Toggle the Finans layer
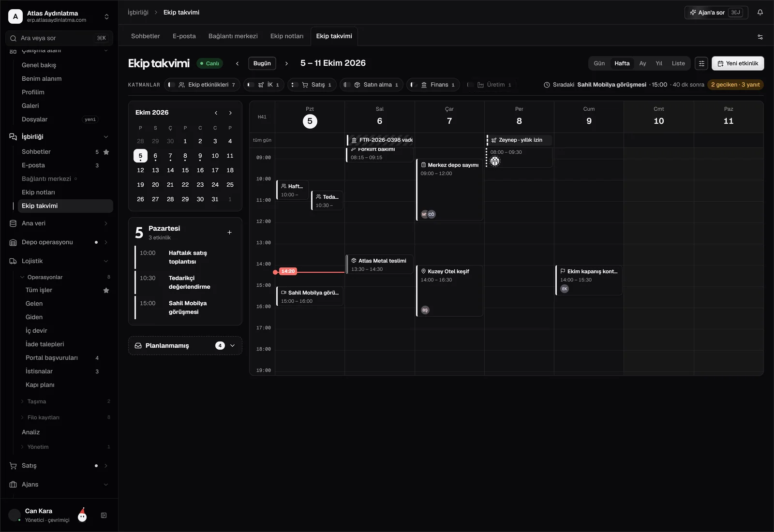This screenshot has height=532, width=774. 433,85
